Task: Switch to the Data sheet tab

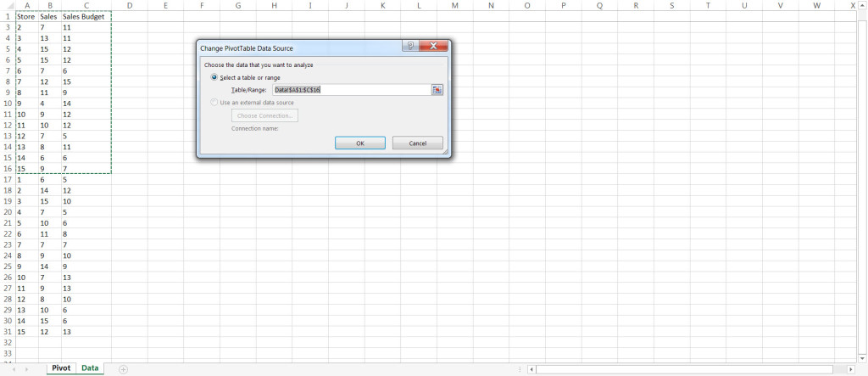Action: coord(90,368)
